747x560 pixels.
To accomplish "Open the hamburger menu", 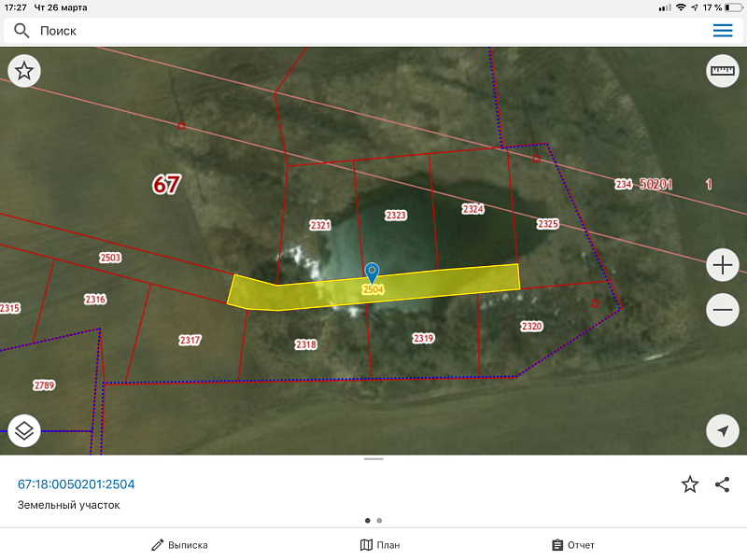I will pyautogui.click(x=723, y=31).
